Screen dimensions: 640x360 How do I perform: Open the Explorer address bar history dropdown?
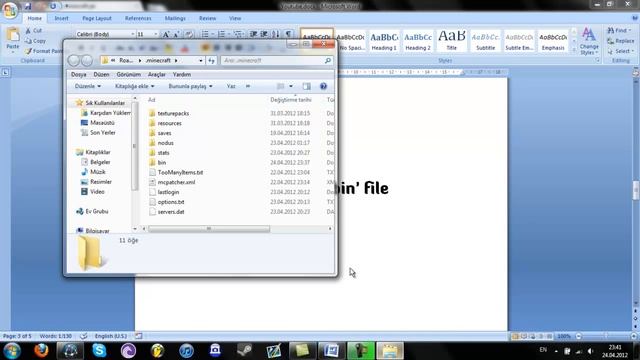click(x=200, y=60)
